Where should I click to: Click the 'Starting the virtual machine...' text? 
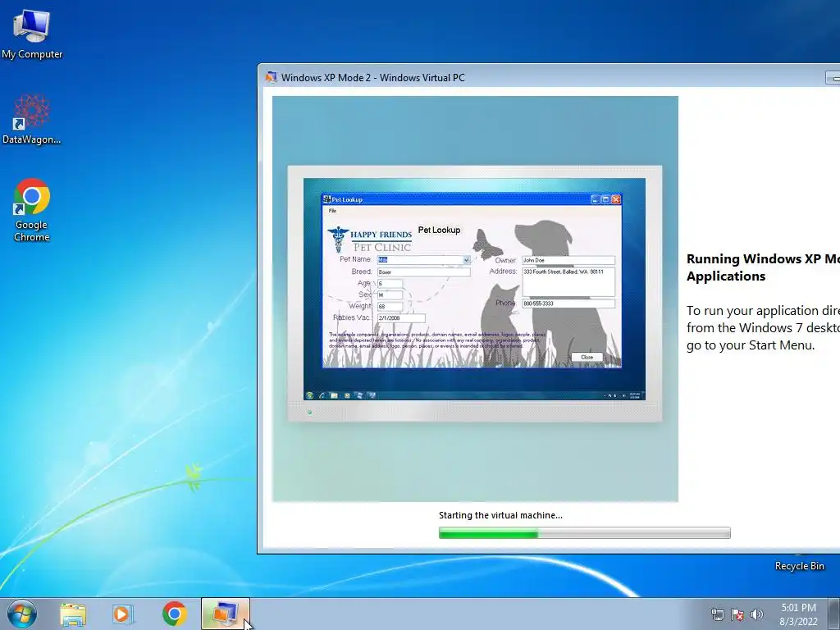(x=500, y=515)
